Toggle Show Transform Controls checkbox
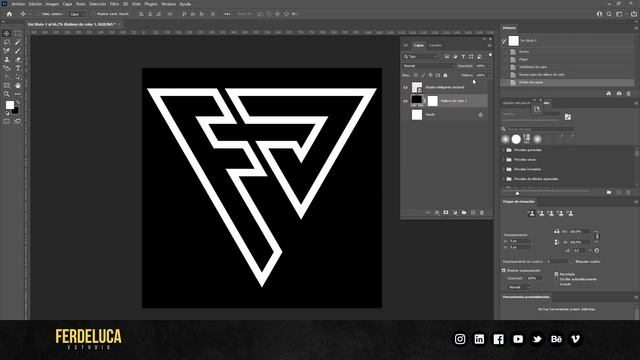The height and width of the screenshot is (360, 640). (x=93, y=14)
